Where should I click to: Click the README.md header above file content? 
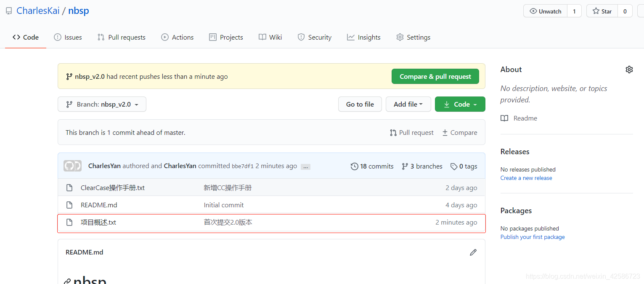pos(85,252)
